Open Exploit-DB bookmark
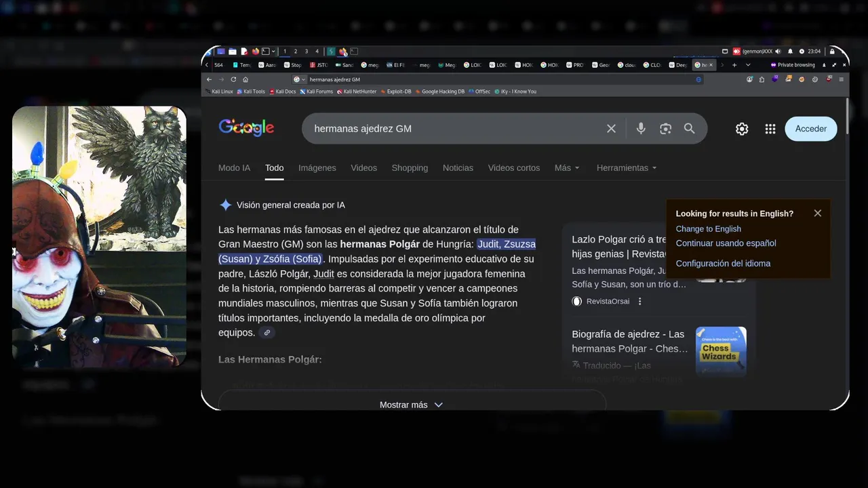The image size is (868, 488). click(396, 91)
